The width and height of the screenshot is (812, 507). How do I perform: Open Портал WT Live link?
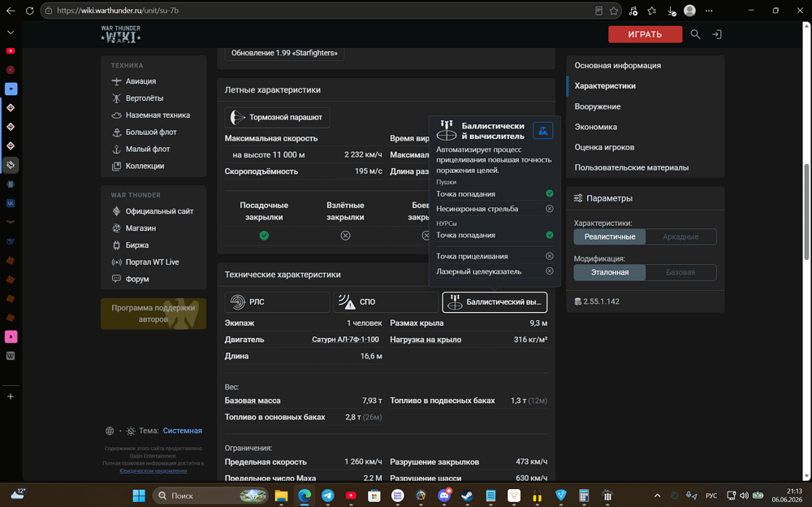point(153,262)
